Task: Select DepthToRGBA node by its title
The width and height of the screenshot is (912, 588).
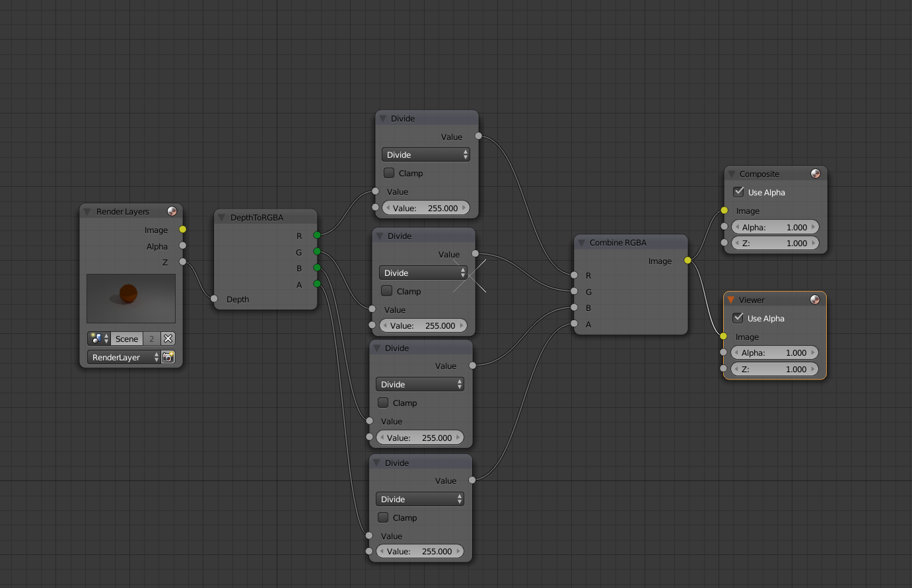Action: pos(257,217)
